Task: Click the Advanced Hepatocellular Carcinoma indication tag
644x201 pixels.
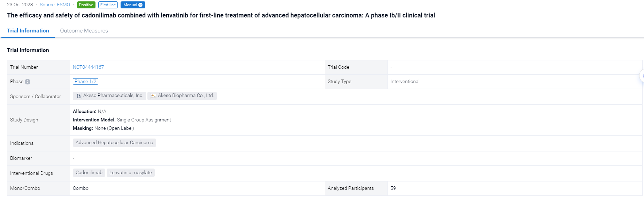Action: pos(114,143)
